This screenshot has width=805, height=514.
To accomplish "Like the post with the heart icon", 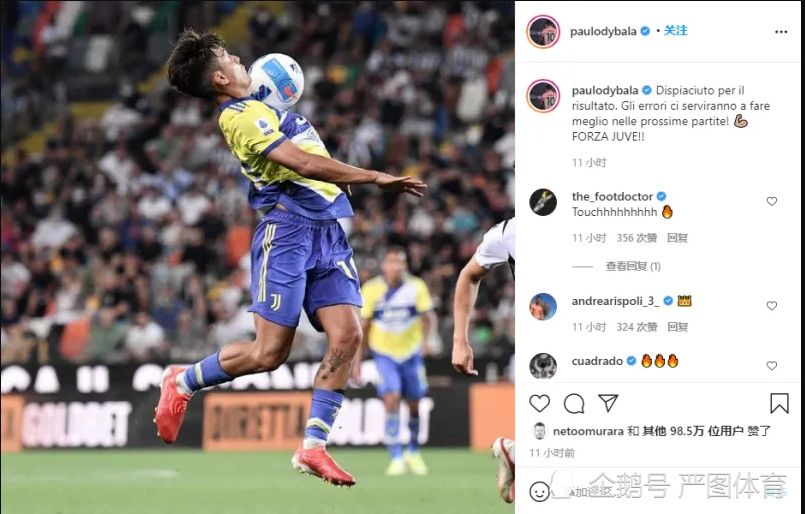I will 540,404.
